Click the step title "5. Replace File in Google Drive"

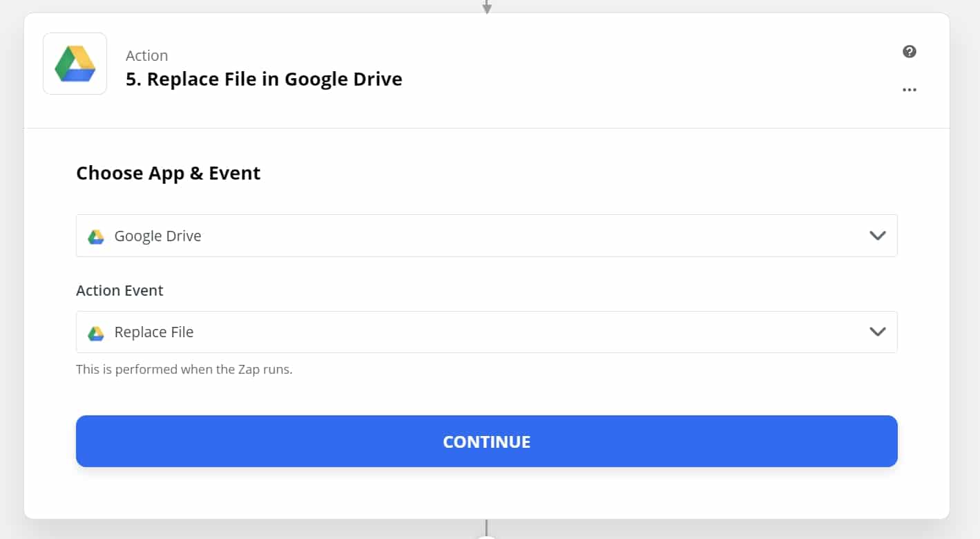[x=264, y=79]
